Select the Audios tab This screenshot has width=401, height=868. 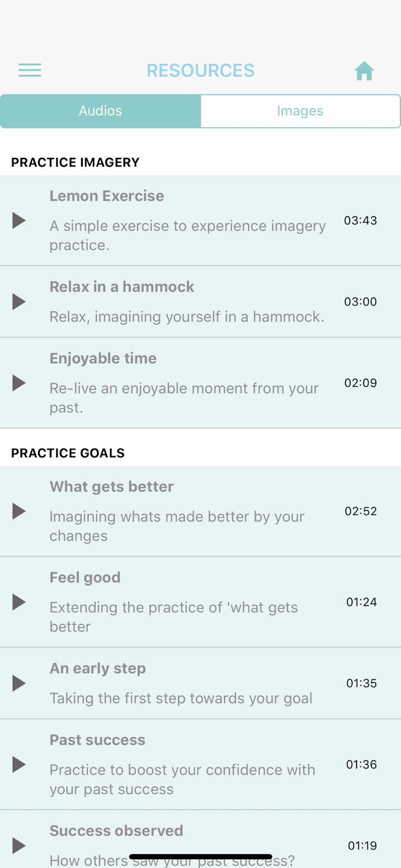(100, 111)
